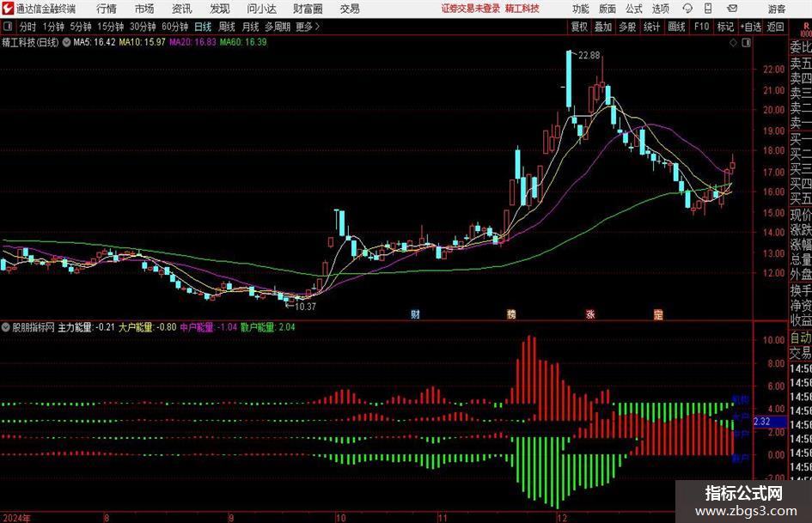Viewport: 812px width, 523px height.
Task: Click the 叠加 overlay button
Action: tap(603, 27)
